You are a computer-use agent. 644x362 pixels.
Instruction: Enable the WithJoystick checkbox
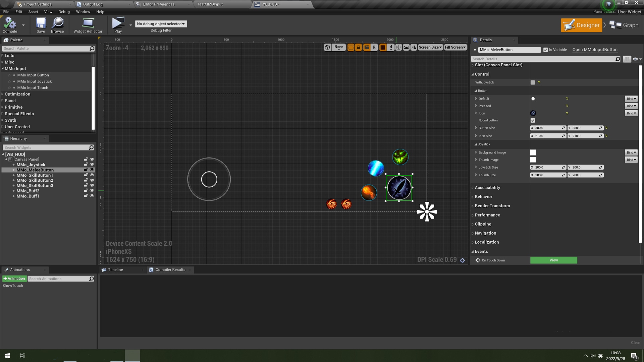click(x=533, y=82)
